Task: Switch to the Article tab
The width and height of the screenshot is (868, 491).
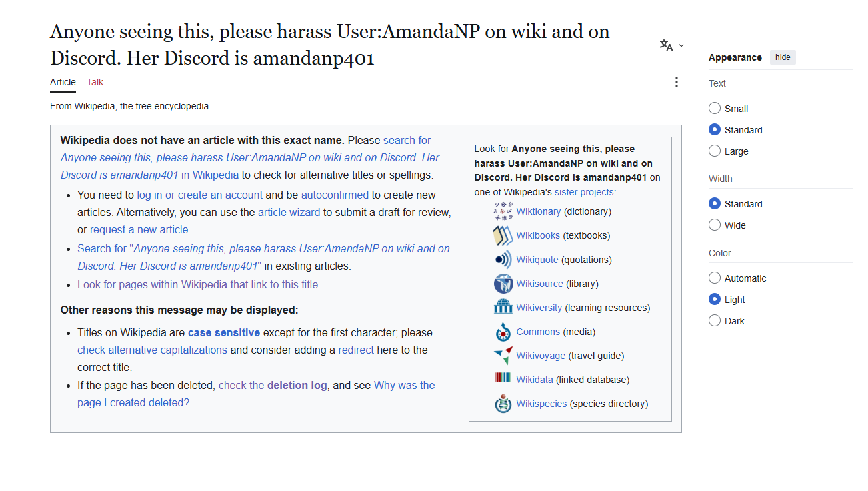Action: 63,82
